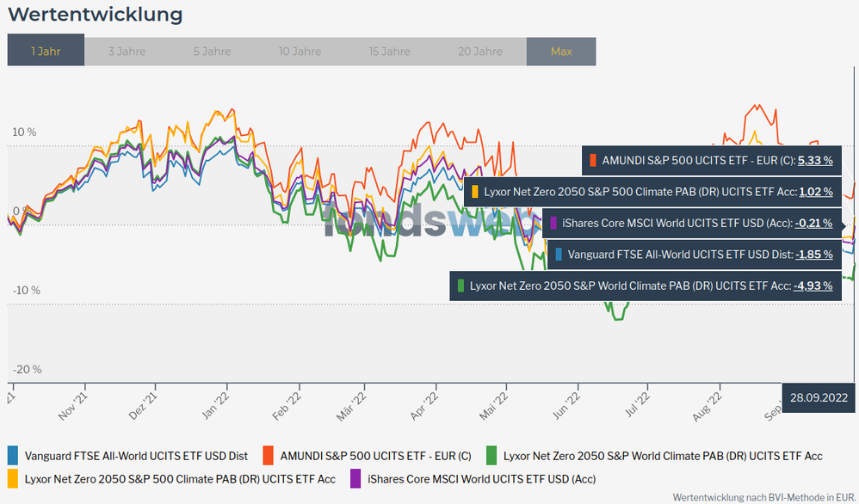Click the 28.09.2022 date marker
The height and width of the screenshot is (504, 859).
click(x=819, y=397)
